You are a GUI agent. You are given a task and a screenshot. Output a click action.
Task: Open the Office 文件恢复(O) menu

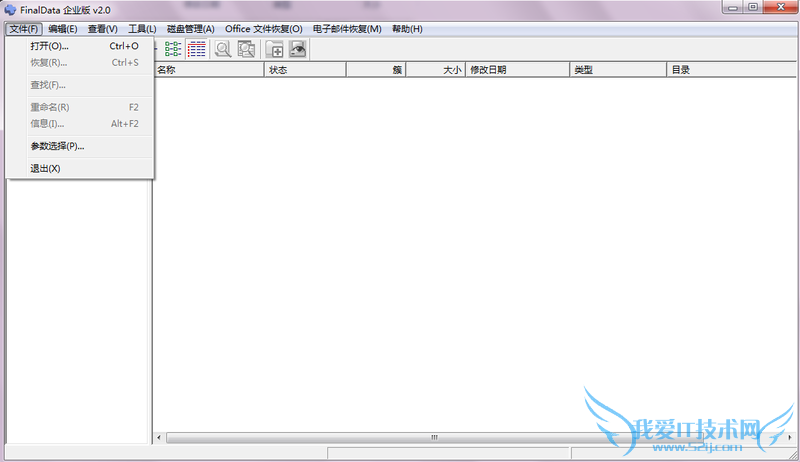(264, 29)
